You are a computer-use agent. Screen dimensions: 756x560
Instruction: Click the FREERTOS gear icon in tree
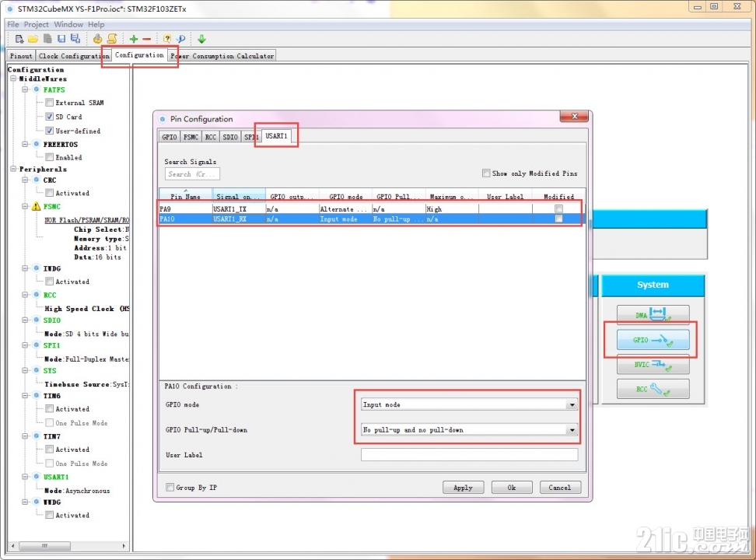click(36, 144)
